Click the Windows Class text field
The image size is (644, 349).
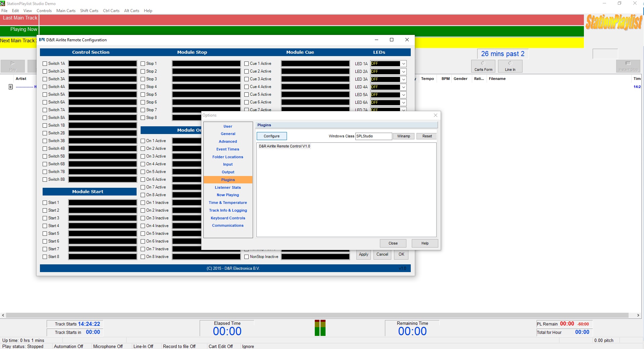click(x=373, y=136)
